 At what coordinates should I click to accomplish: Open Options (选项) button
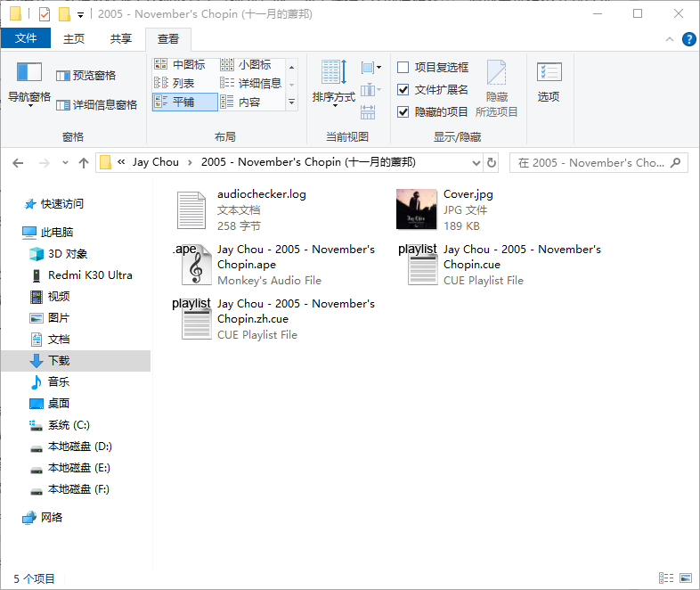pyautogui.click(x=549, y=82)
